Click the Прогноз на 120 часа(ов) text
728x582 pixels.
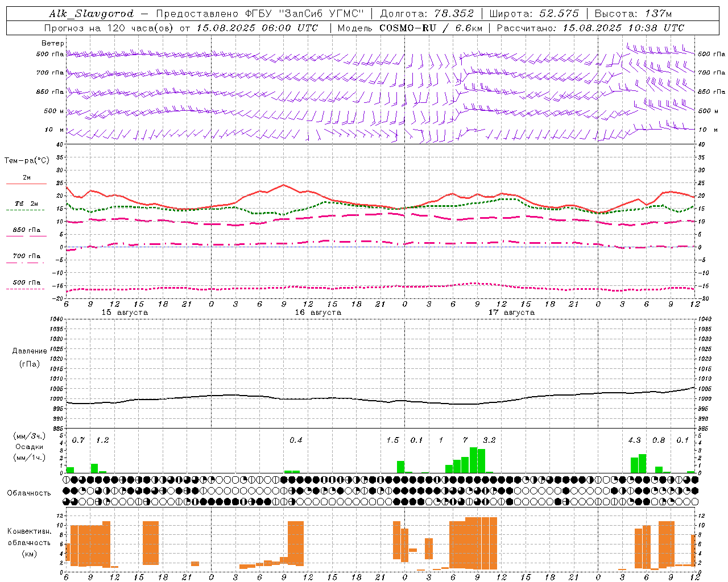point(109,28)
